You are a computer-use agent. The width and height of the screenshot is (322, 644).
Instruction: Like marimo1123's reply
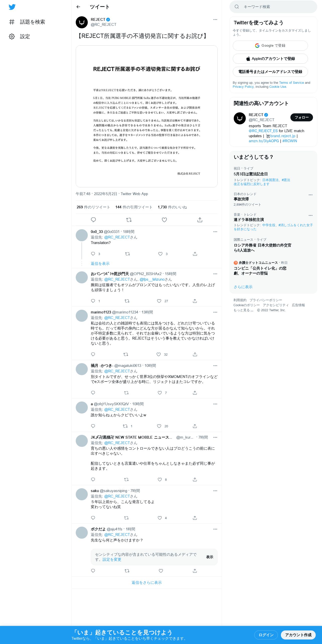pos(158,354)
